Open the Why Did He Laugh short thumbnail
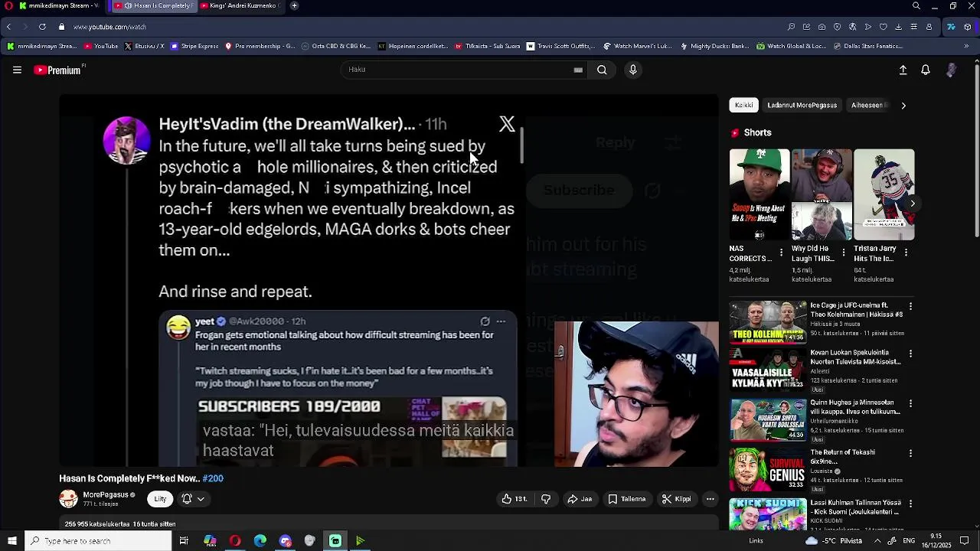Viewport: 980px width, 551px height. coord(822,194)
